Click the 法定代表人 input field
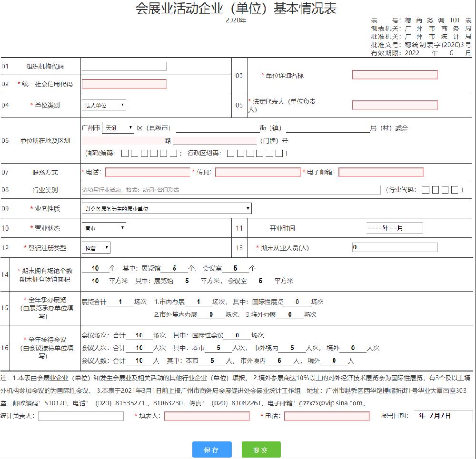 click(x=395, y=105)
